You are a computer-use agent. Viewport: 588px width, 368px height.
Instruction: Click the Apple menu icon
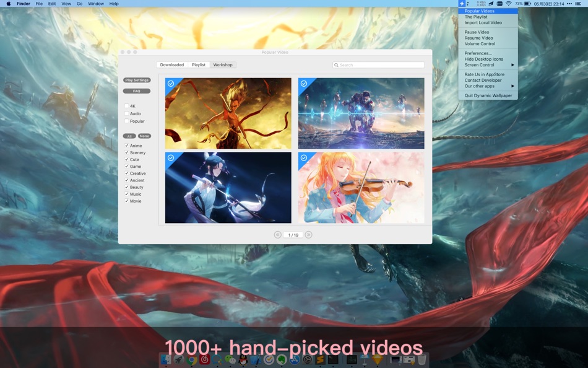[x=9, y=3]
